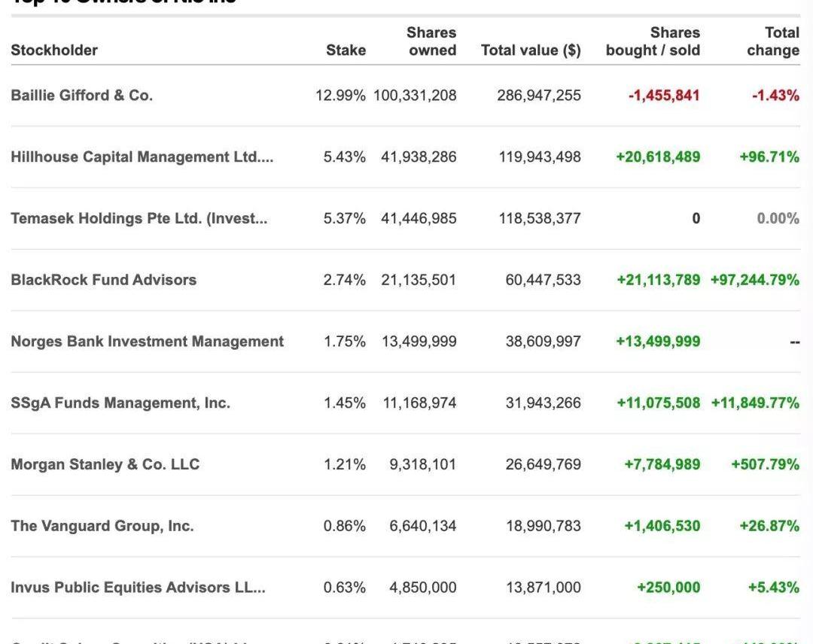Image resolution: width=813 pixels, height=644 pixels.
Task: Select total value 60,447,533
Action: click(x=544, y=280)
